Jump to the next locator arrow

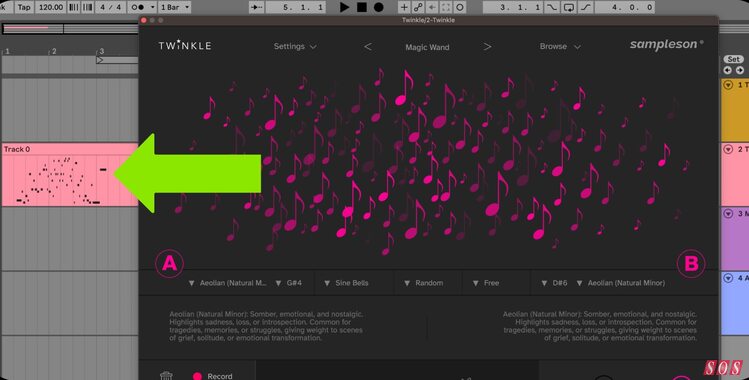pyautogui.click(x=739, y=70)
